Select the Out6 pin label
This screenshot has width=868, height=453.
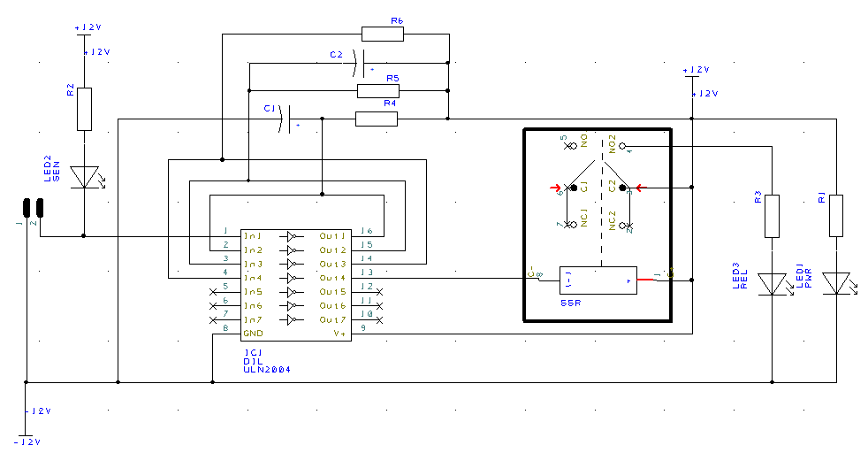[x=332, y=306]
